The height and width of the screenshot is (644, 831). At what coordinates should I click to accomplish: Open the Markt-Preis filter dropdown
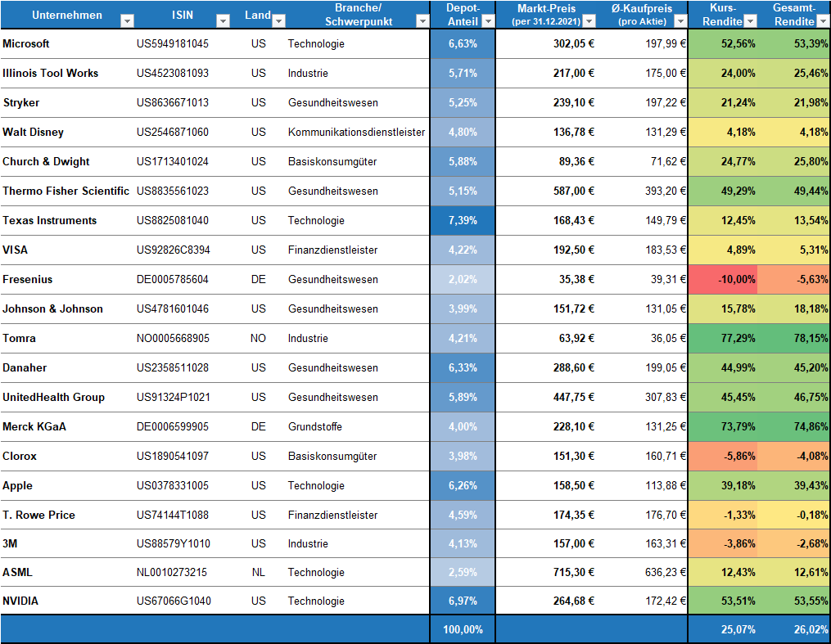[x=589, y=21]
